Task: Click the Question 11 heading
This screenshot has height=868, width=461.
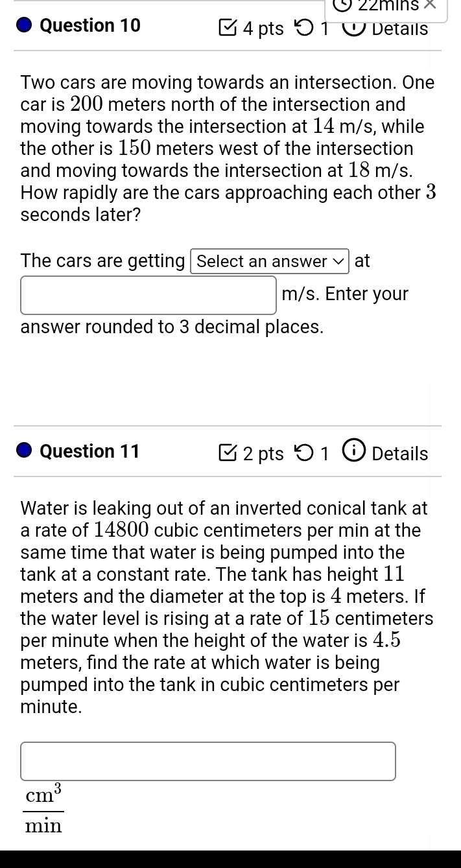Action: (90, 451)
